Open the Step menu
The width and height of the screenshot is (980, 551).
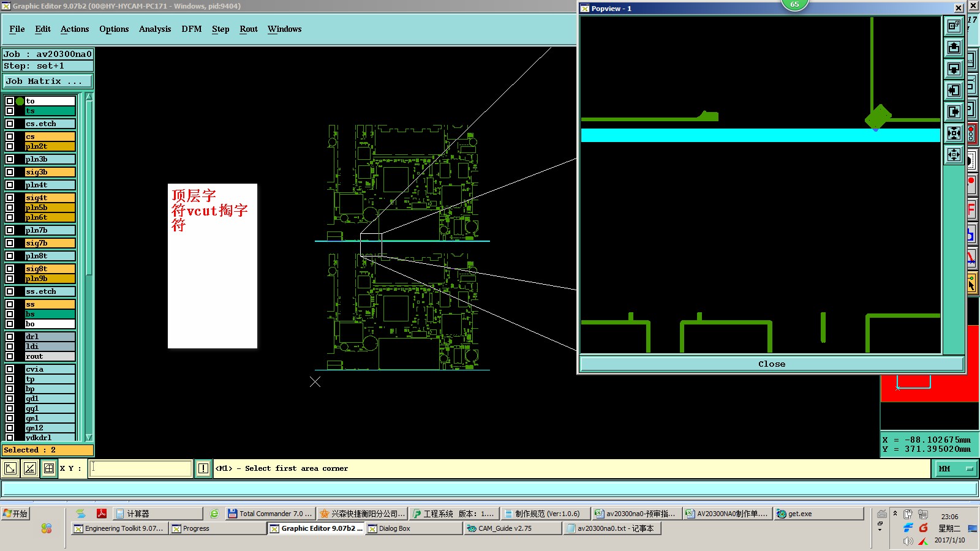pos(221,29)
